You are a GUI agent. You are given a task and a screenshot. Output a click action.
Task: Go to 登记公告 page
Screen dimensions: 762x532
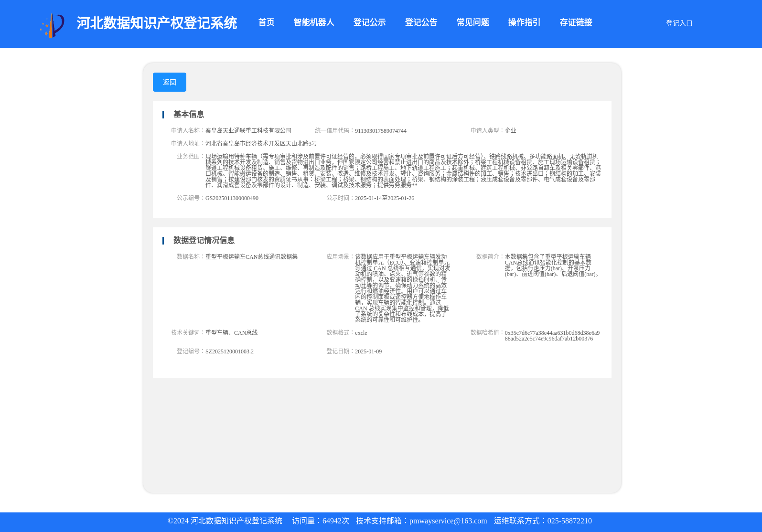pyautogui.click(x=421, y=22)
